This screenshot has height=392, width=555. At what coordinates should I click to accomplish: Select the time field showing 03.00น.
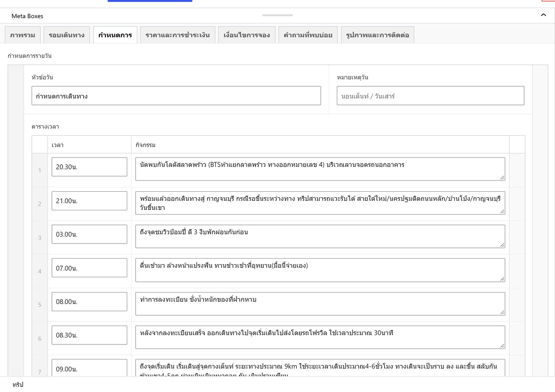pyautogui.click(x=89, y=234)
